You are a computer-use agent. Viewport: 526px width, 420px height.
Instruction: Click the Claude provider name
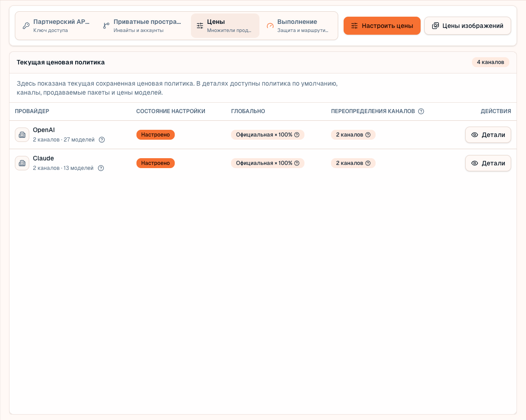tap(43, 159)
